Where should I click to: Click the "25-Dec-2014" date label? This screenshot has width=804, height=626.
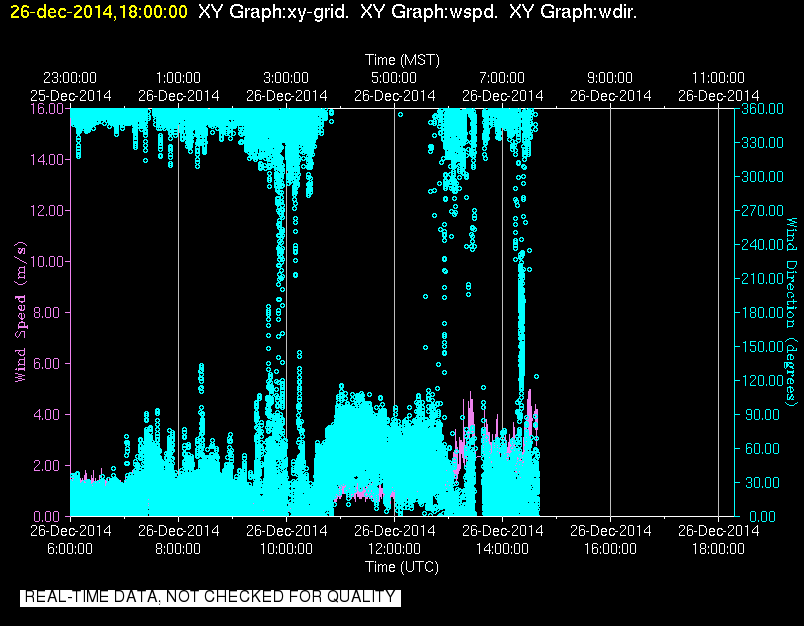(71, 96)
